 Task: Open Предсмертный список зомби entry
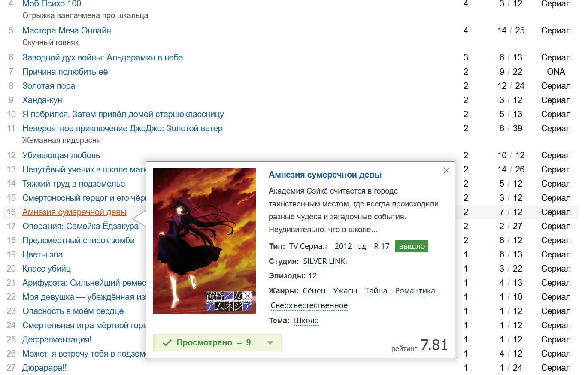tap(79, 240)
